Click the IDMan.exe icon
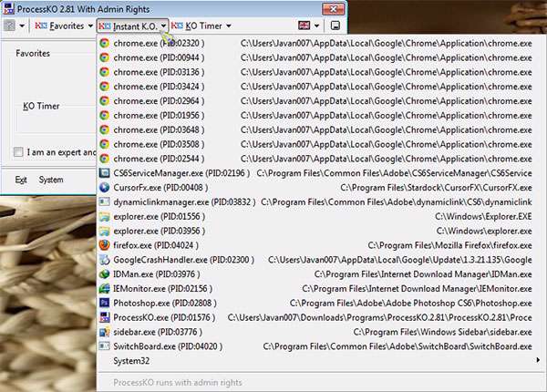 coord(104,274)
